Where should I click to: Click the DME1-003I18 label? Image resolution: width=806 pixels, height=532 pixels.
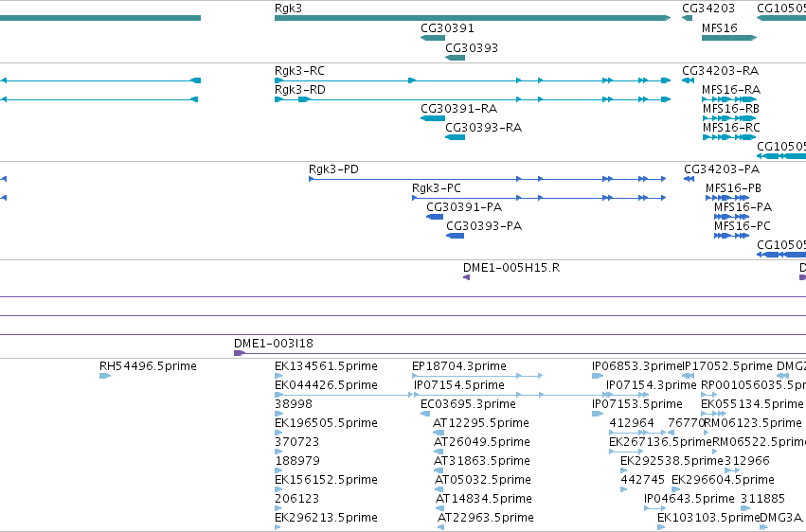(x=274, y=344)
